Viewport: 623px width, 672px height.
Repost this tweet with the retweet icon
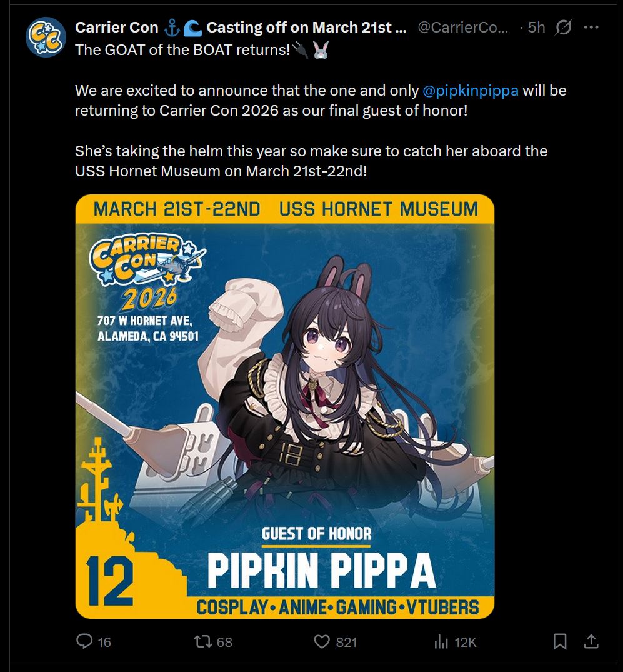(x=202, y=641)
